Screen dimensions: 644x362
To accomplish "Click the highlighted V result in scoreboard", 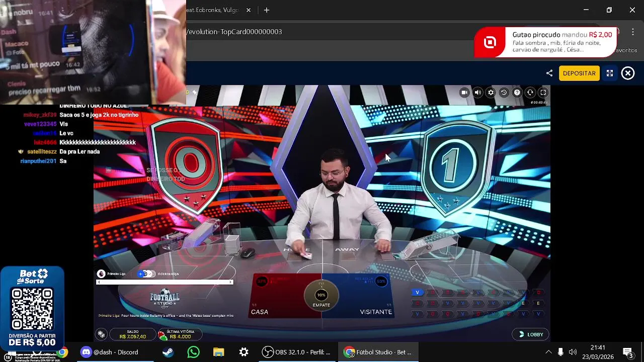I will 417,293.
